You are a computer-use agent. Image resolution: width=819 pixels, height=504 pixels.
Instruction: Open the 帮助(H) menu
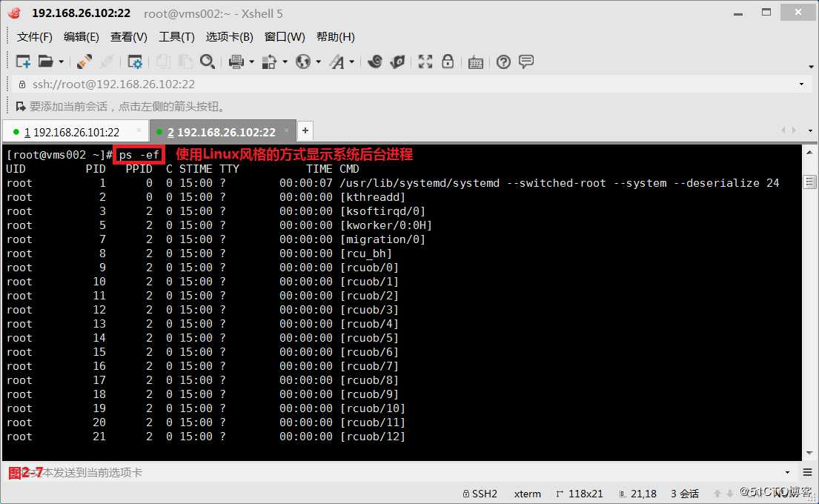click(335, 36)
